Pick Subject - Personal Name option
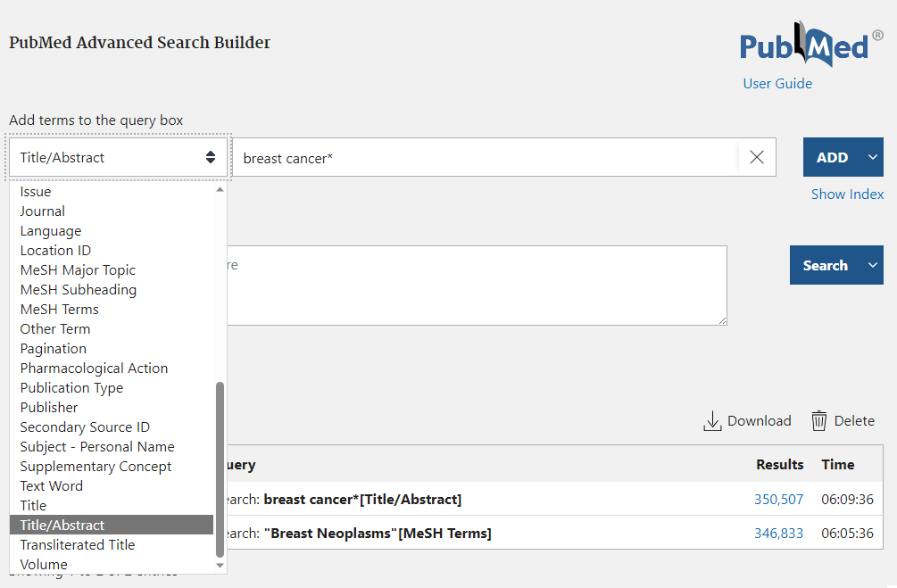 tap(112, 447)
